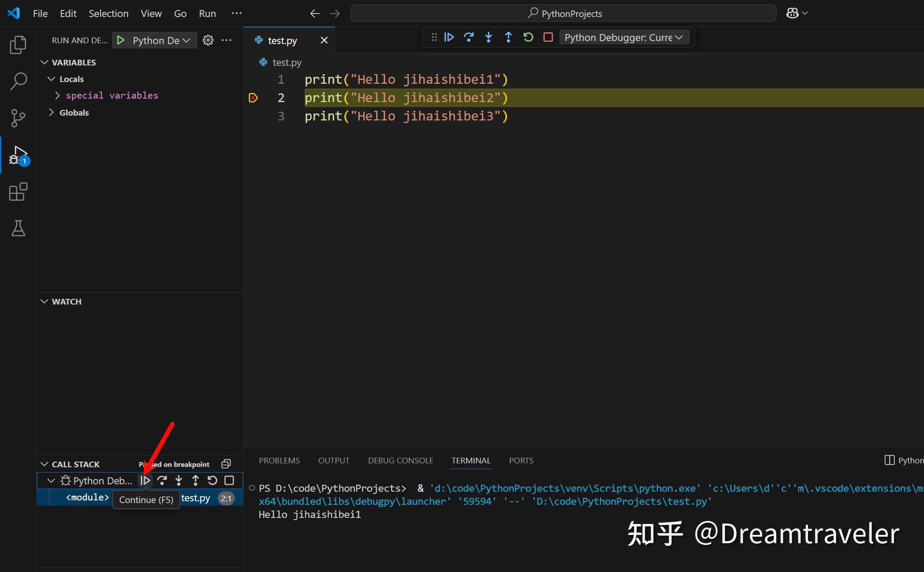Open the Copilot icon in the title bar
This screenshot has height=572, width=924.
tap(793, 13)
